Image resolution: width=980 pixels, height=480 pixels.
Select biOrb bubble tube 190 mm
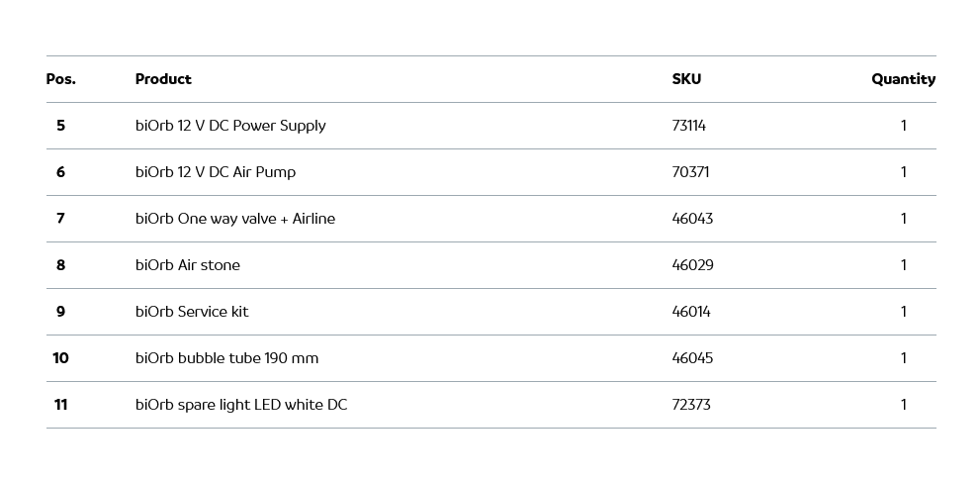[227, 358]
